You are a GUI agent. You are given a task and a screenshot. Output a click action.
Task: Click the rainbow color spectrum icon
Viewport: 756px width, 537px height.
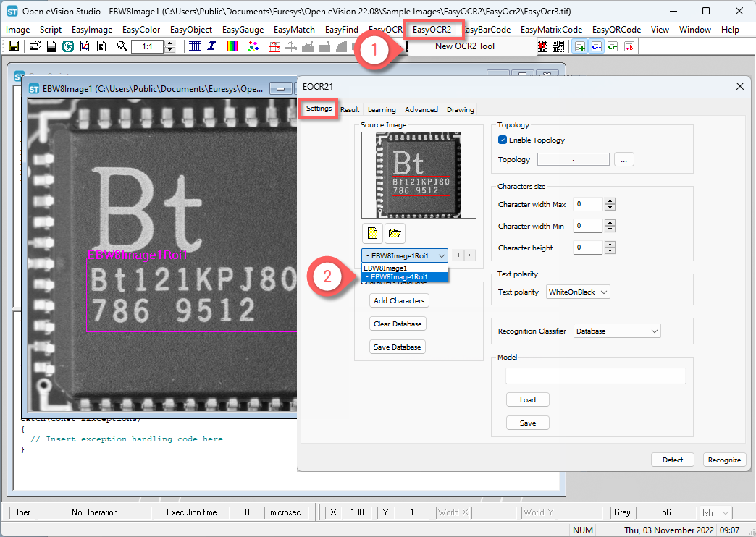click(232, 46)
